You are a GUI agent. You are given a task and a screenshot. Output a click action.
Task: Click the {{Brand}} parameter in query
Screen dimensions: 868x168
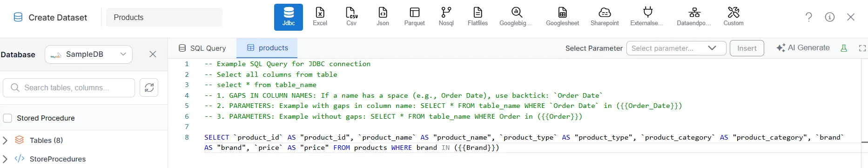pyautogui.click(x=477, y=148)
